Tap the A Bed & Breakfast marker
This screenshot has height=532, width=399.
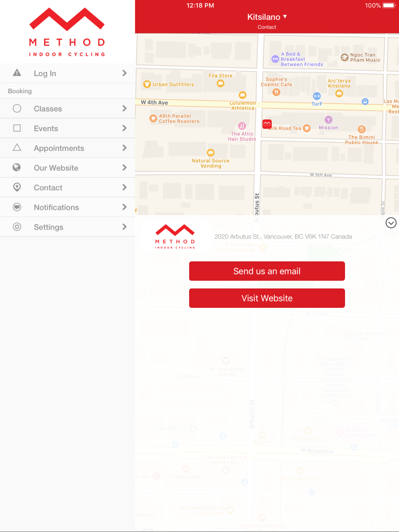[x=275, y=59]
